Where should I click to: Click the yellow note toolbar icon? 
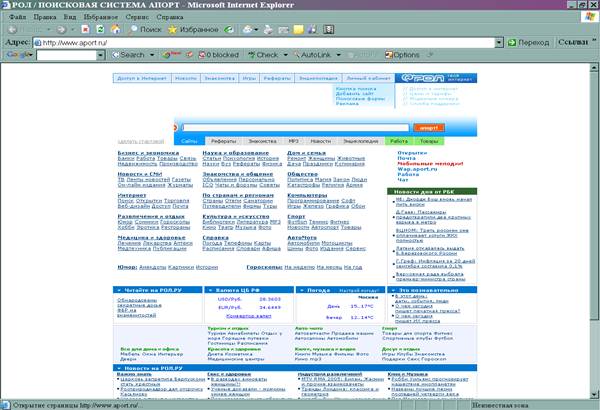298,29
